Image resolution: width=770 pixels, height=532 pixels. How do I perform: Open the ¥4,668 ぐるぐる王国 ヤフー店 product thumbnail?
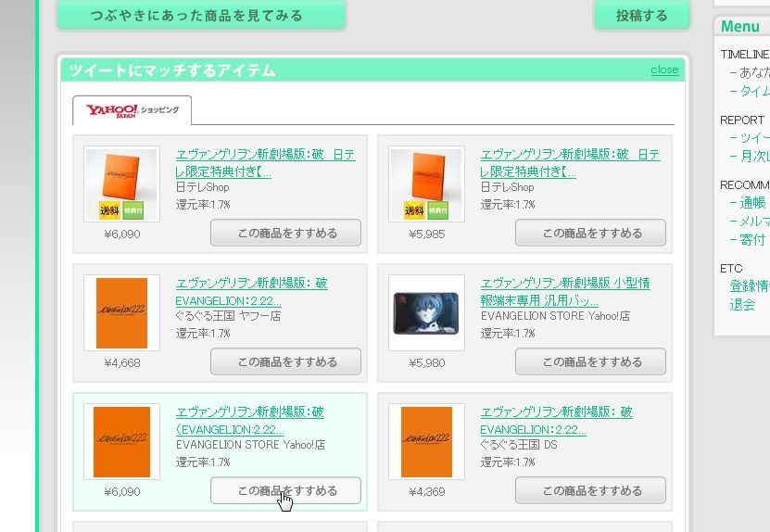[x=121, y=312]
